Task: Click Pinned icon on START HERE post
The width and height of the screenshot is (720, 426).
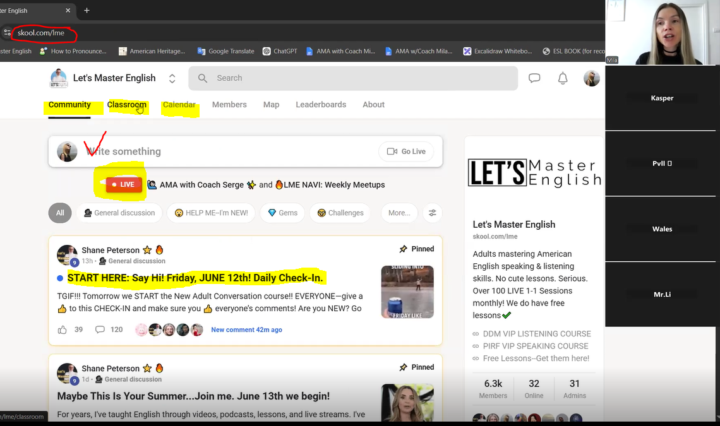Action: [403, 249]
